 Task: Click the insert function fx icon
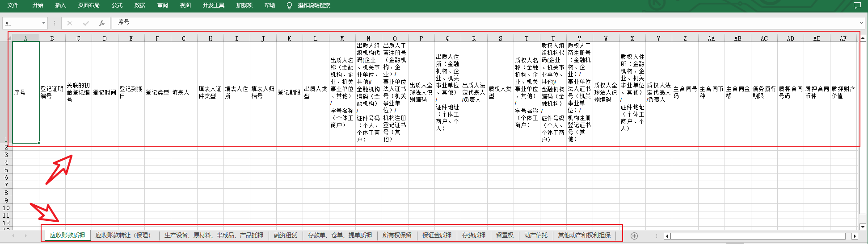102,23
